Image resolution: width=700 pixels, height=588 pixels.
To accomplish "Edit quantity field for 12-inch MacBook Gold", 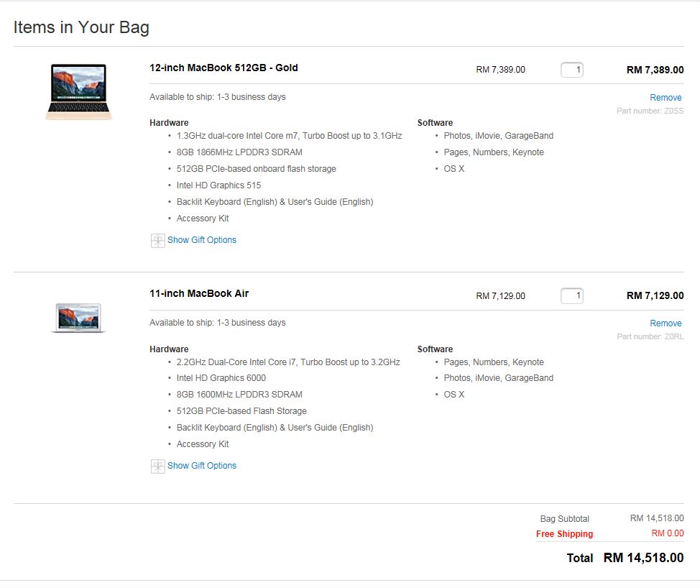I will [x=572, y=70].
